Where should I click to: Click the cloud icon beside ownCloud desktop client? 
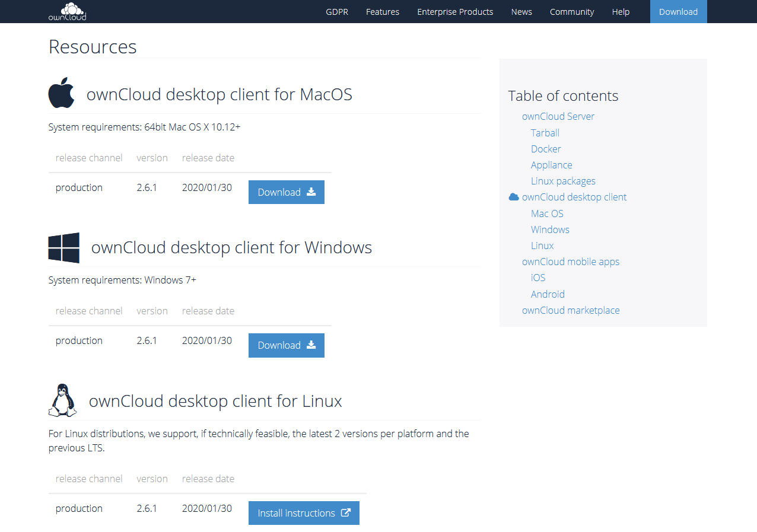point(514,197)
